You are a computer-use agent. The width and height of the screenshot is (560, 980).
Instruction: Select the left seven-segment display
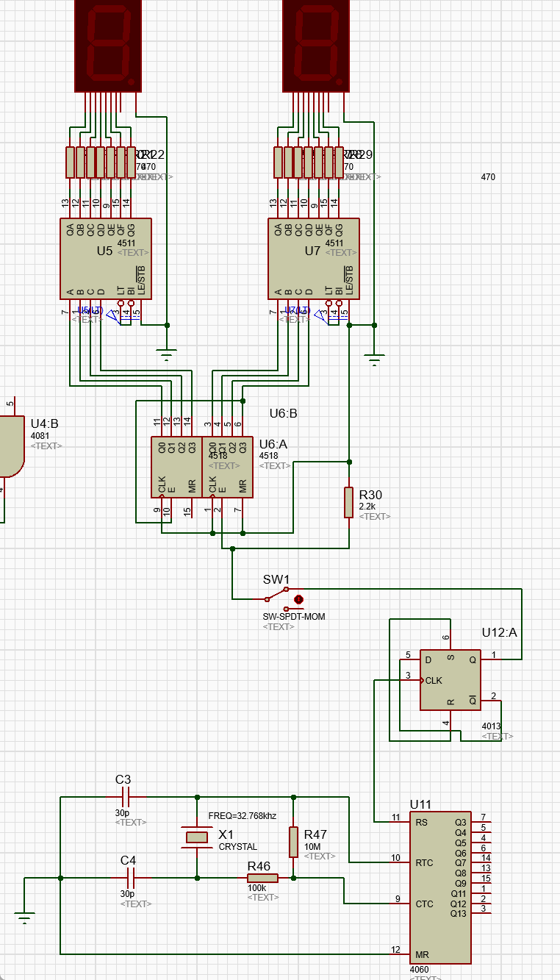click(108, 46)
